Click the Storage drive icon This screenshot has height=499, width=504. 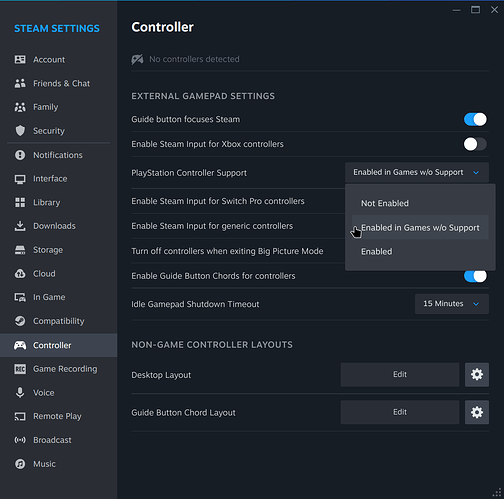pos(20,250)
